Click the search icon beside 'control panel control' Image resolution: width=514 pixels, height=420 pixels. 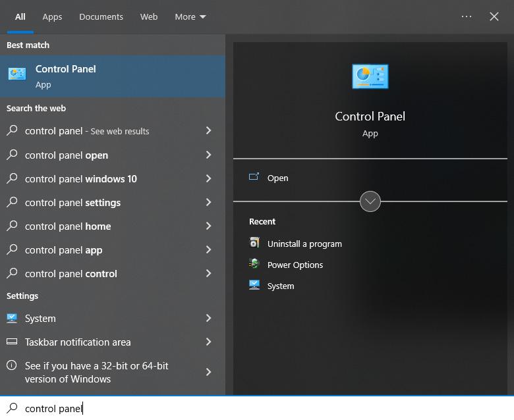click(12, 273)
